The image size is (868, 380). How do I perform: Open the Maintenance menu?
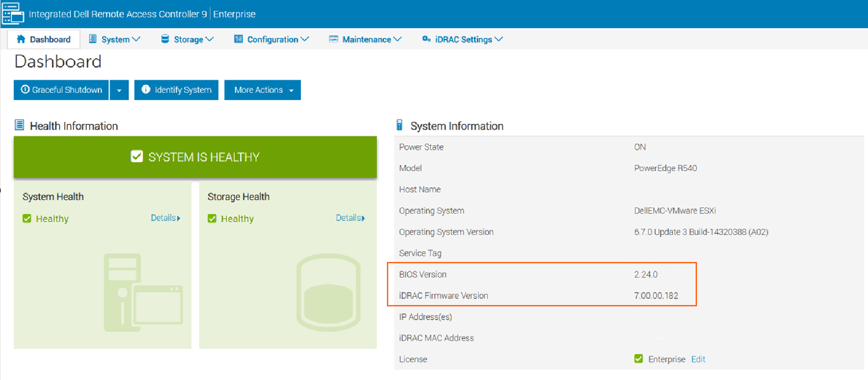365,39
